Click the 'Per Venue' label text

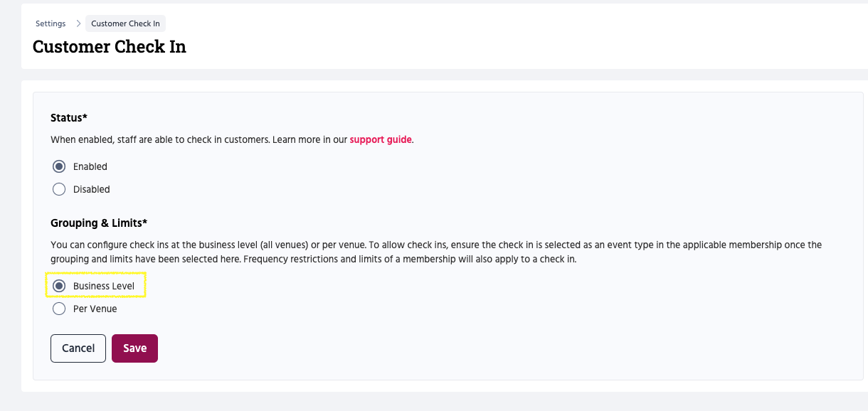click(x=95, y=309)
